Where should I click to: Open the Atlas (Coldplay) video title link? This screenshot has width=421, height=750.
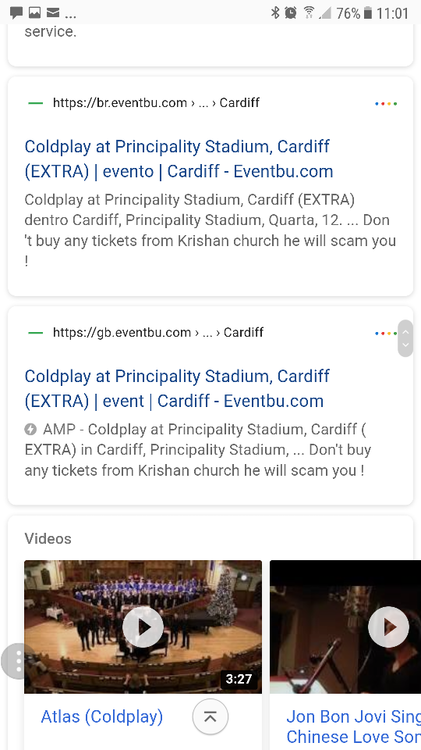tap(102, 717)
